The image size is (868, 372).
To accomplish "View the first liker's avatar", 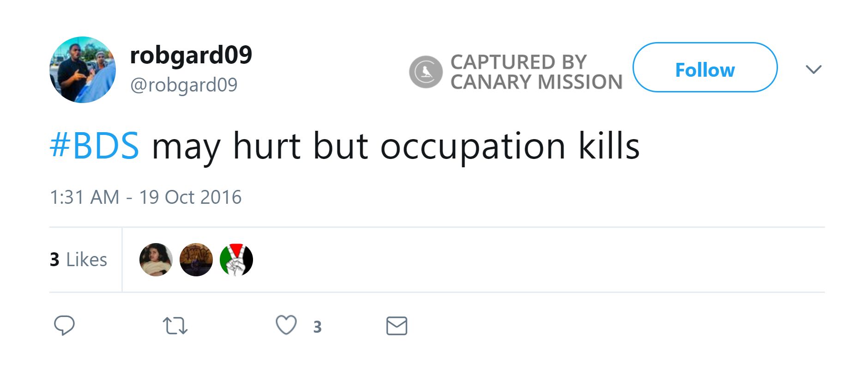I will (156, 260).
